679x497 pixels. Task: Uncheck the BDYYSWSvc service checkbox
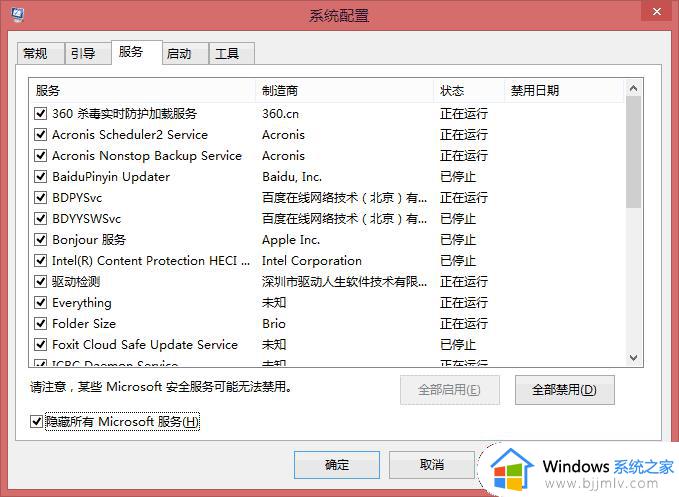(x=41, y=219)
